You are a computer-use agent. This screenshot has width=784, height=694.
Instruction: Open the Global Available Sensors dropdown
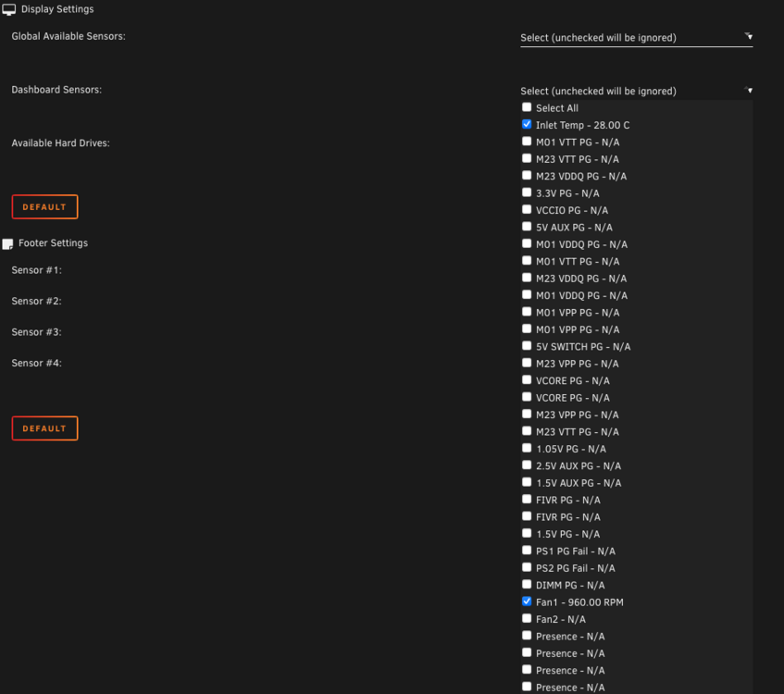[636, 38]
